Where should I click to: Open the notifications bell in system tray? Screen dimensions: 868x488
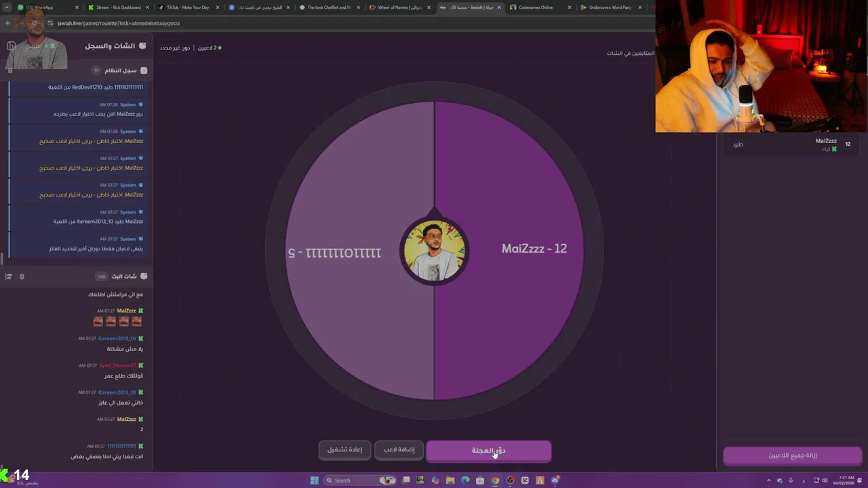tap(860, 481)
